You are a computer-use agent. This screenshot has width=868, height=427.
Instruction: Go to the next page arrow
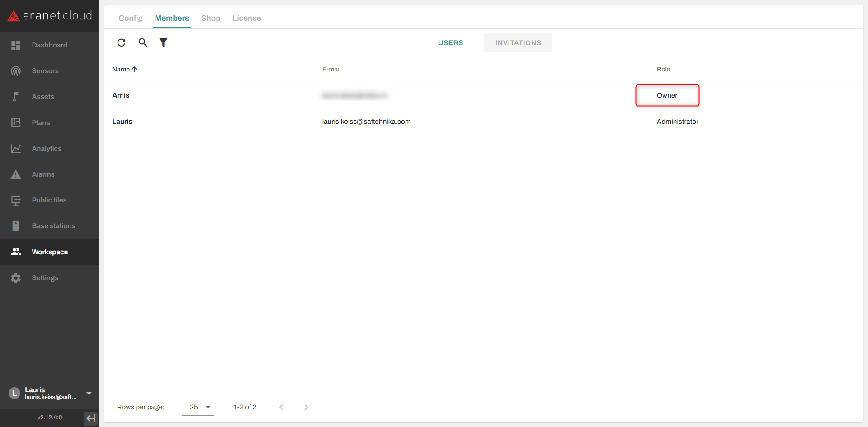click(306, 407)
